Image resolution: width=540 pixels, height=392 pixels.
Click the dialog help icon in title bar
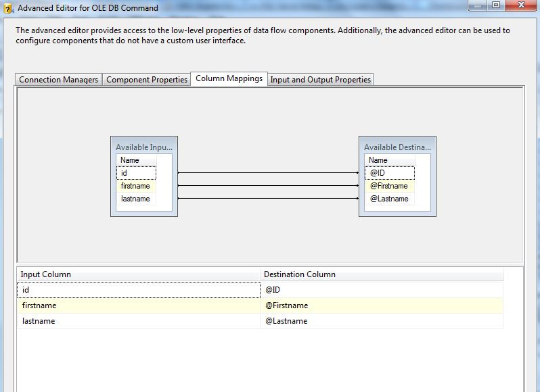coord(7,8)
